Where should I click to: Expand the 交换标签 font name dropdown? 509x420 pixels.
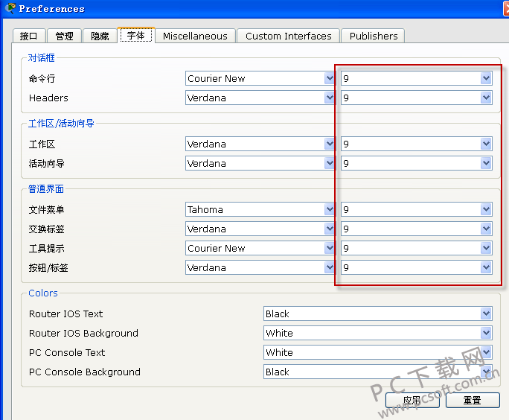(x=260, y=229)
